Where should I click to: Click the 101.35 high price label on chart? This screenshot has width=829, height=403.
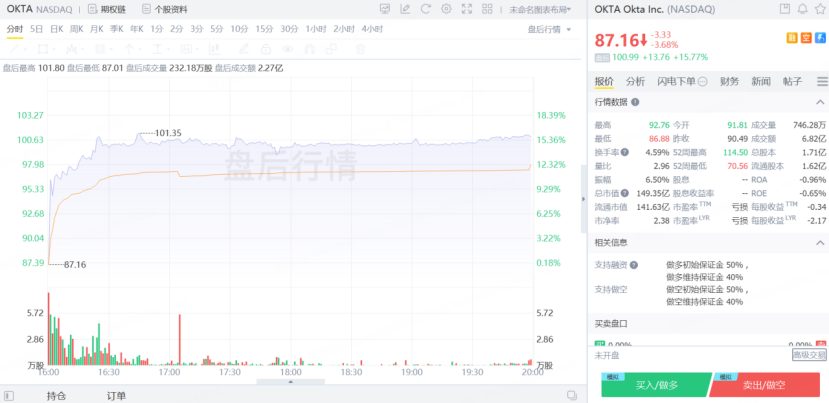[168, 133]
